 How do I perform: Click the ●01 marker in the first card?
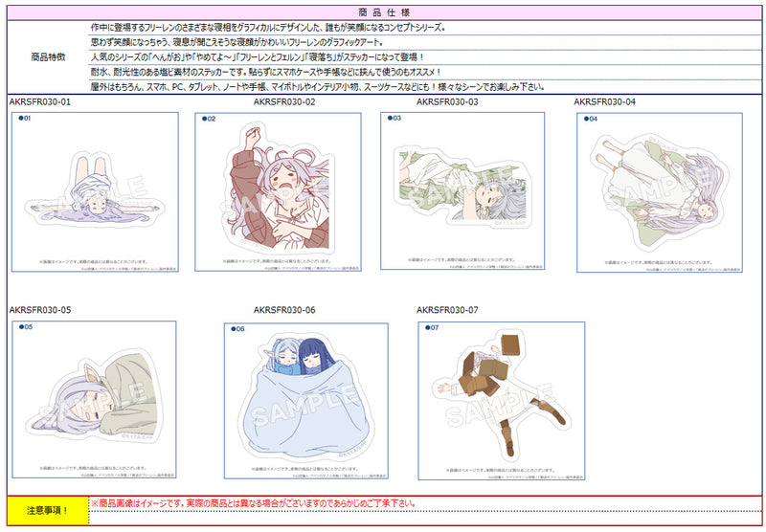[25, 118]
